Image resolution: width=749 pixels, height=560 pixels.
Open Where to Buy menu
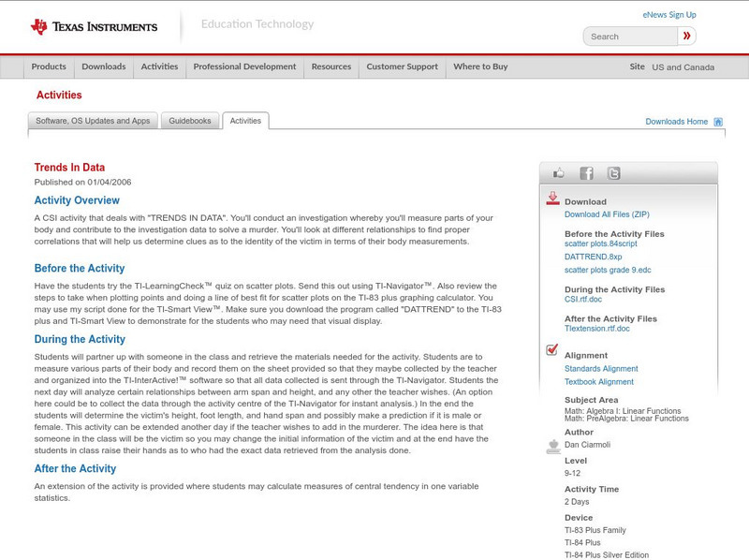480,66
